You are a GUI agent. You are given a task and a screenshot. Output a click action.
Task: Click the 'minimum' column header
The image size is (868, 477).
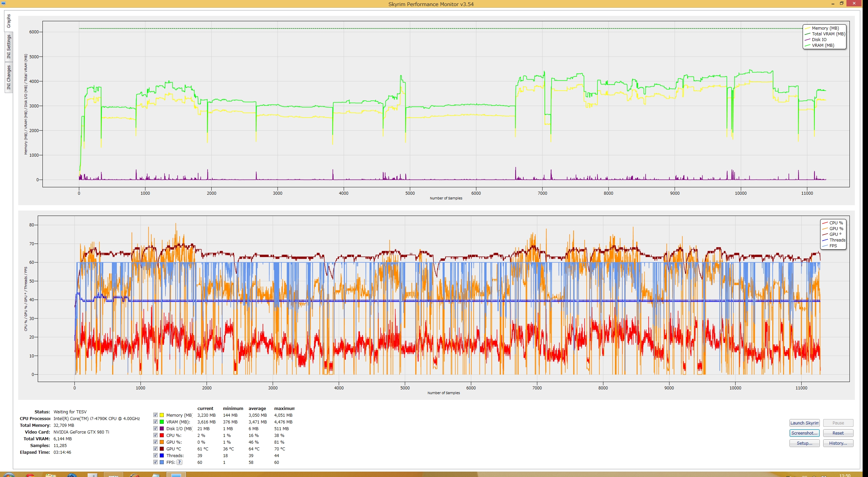point(233,408)
